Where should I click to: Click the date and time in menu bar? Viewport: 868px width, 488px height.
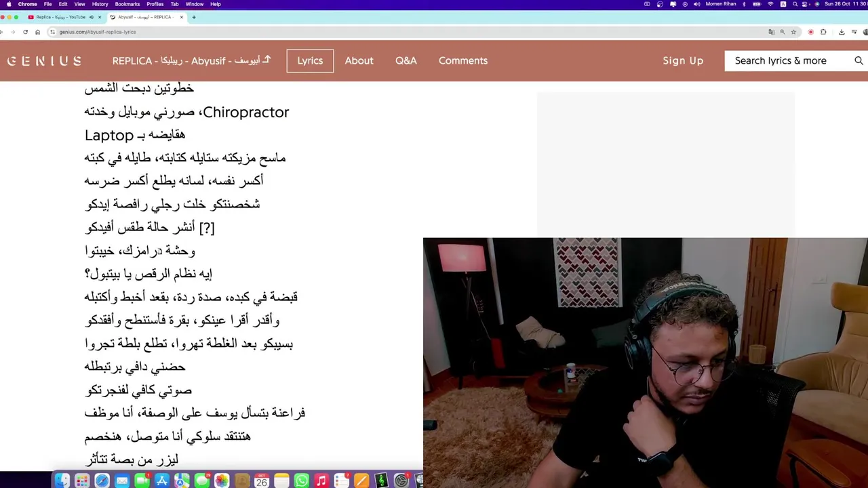tap(846, 4)
